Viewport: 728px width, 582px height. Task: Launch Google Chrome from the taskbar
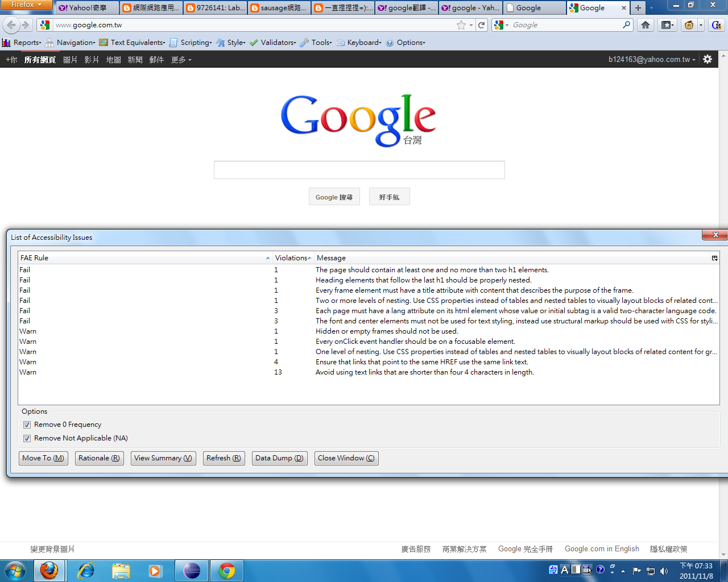click(x=227, y=571)
